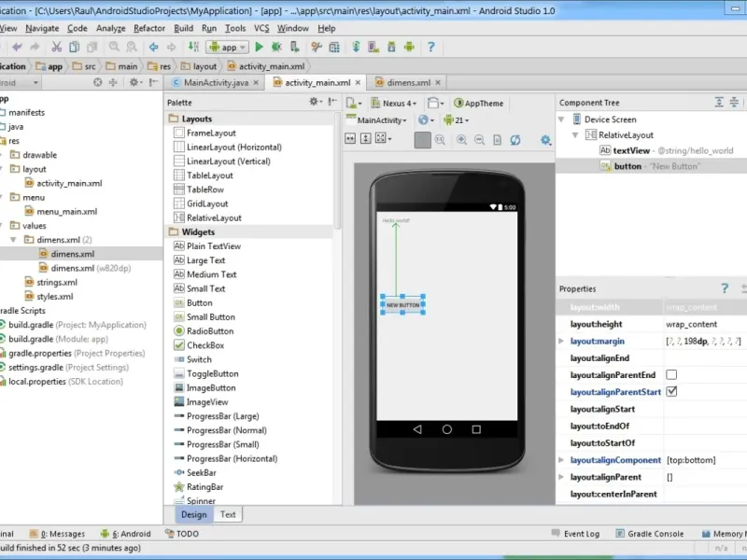
Task: Select textView in Component Tree
Action: pos(631,150)
